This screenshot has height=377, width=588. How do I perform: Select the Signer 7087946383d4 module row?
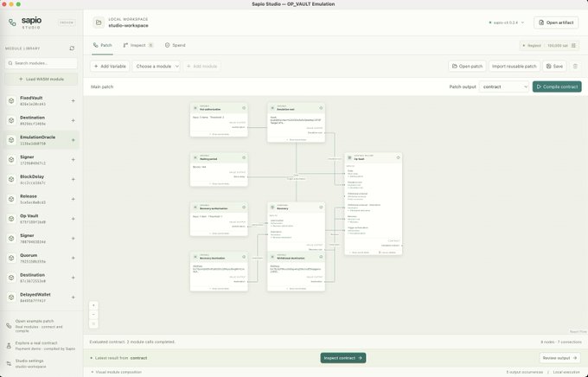pos(42,238)
